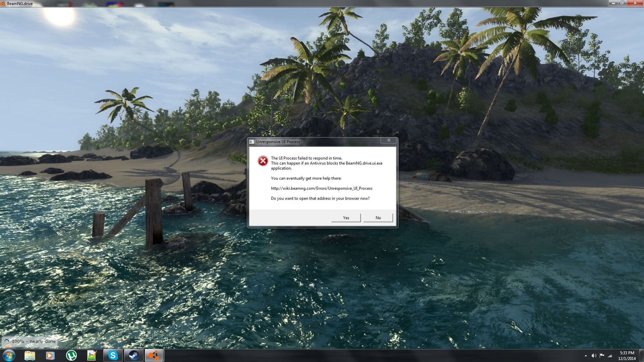Viewport: 644px width, 362px height.
Task: Open the volume control in system tray
Action: (594, 356)
